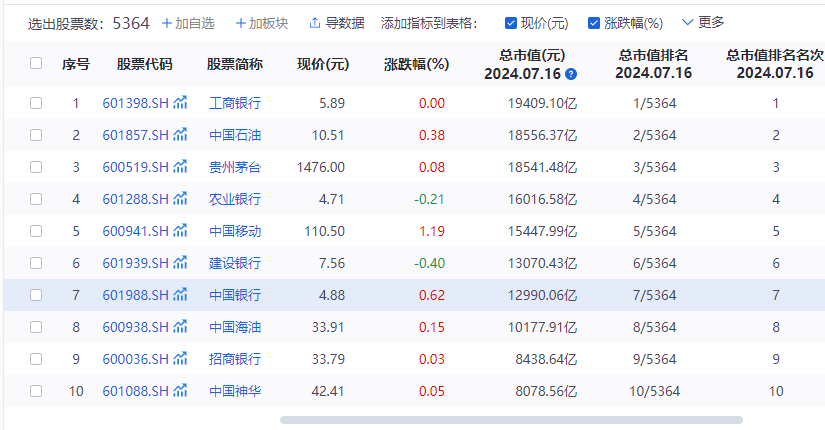
Task: Click 加自选 to add to watchlist
Action: click(188, 23)
